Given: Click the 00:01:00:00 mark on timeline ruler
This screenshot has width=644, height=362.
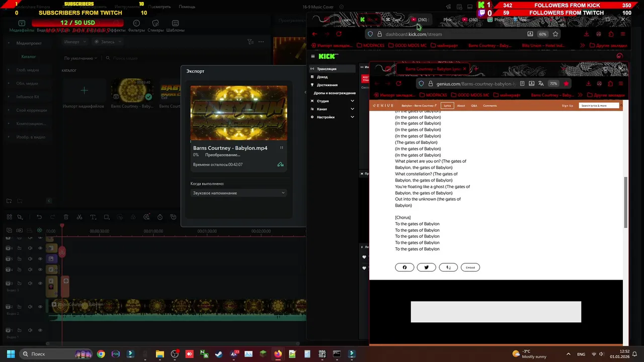Looking at the screenshot, I should [153, 231].
